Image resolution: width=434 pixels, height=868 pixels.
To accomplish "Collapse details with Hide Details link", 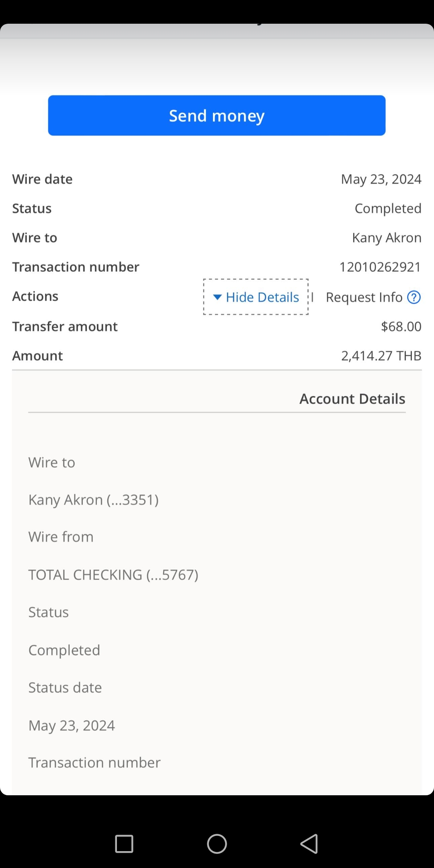I will point(256,297).
